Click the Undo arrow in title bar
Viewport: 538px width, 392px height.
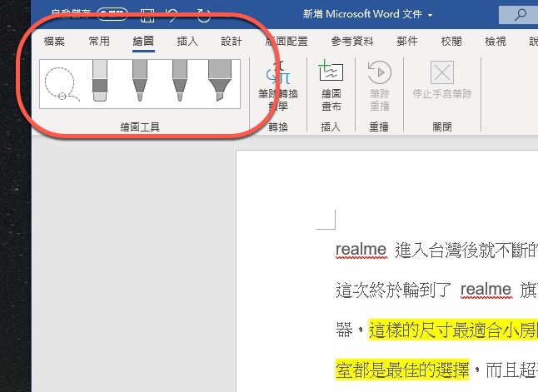coord(172,14)
